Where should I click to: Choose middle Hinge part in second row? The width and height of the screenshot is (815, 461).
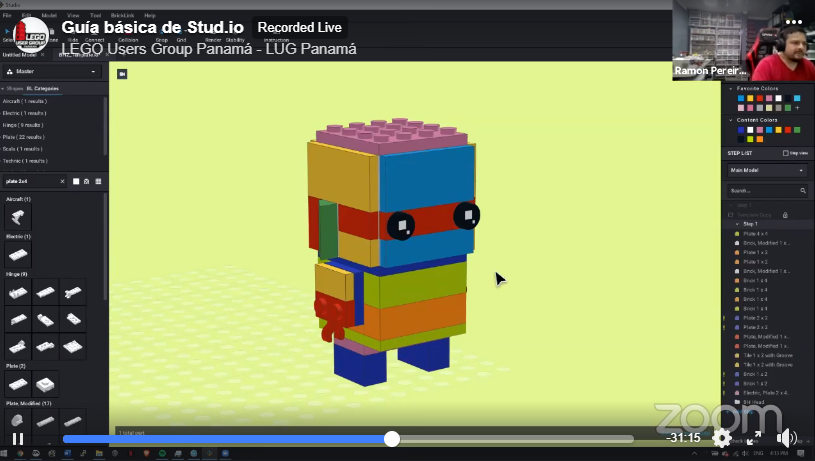point(45,319)
